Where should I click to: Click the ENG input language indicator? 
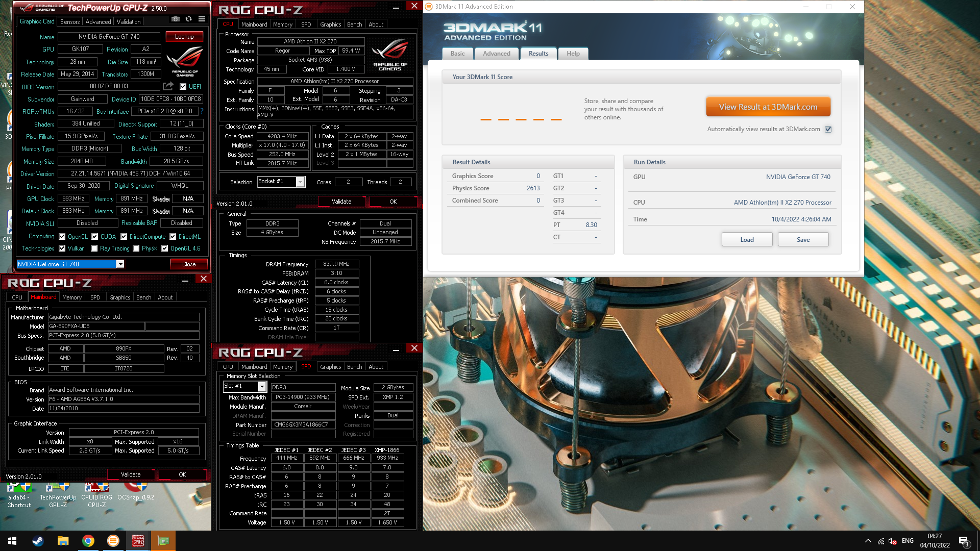coord(908,541)
